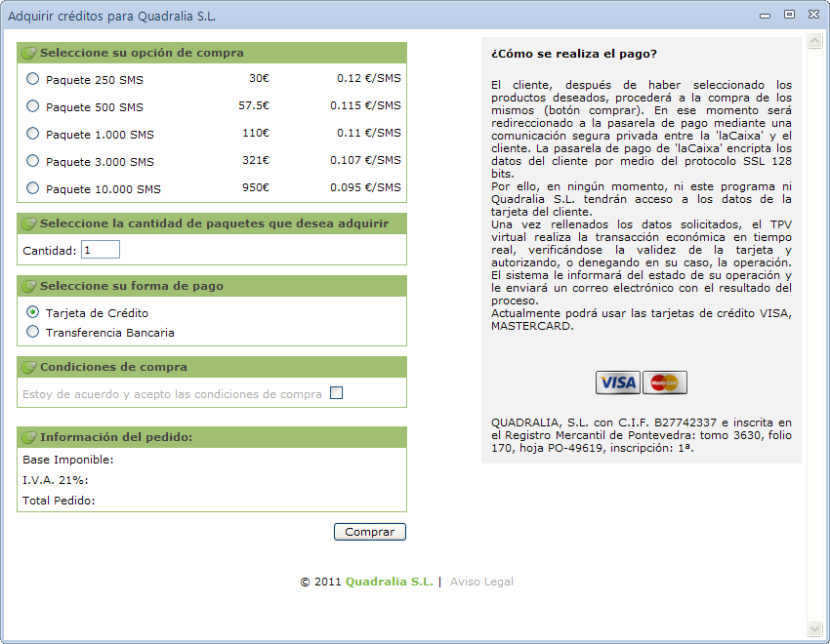Click the Cantidad input field
This screenshot has width=830, height=644.
(101, 250)
